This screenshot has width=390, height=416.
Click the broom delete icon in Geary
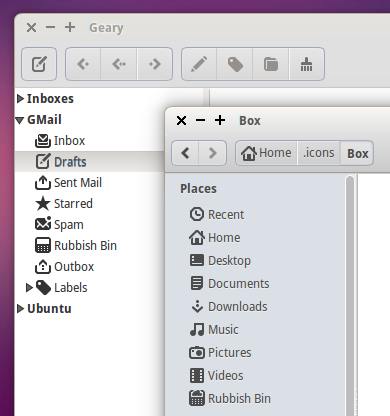[x=306, y=64]
